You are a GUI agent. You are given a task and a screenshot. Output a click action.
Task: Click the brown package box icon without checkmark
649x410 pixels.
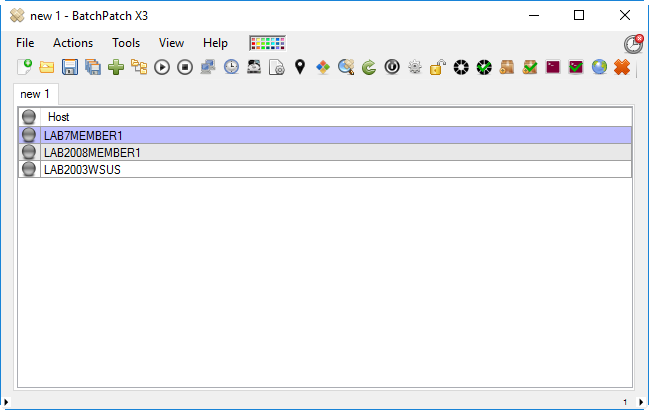pos(507,67)
